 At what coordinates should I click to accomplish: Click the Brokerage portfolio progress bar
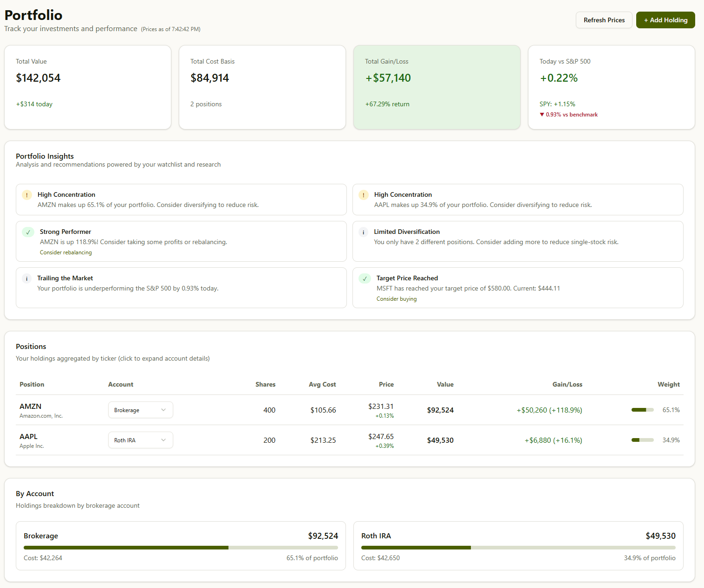(x=181, y=547)
